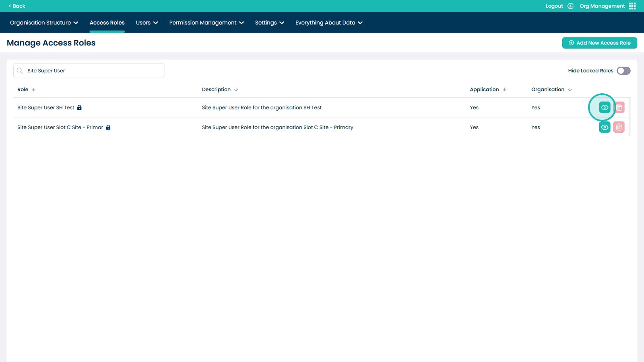Sort by Role column arrow
644x362 pixels.
click(33, 89)
